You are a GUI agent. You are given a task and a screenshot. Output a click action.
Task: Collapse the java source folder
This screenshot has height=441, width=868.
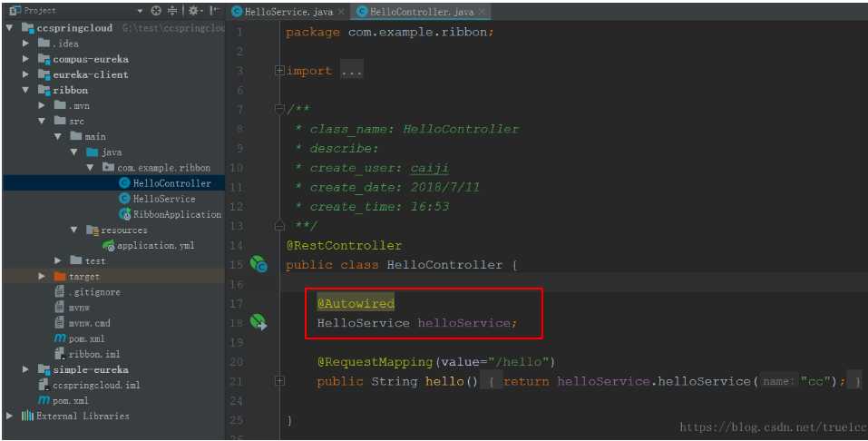73,152
